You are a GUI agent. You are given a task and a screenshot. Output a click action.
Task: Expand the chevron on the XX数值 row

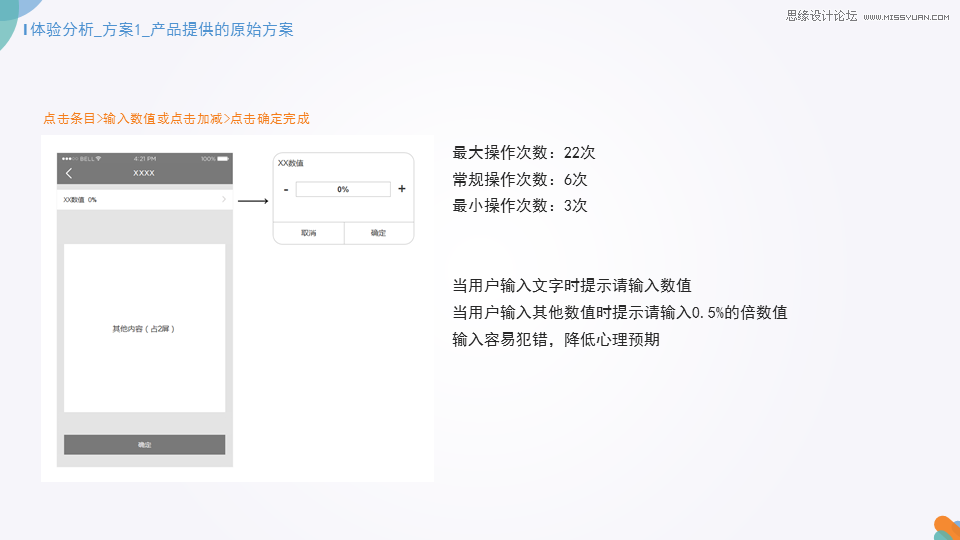(x=223, y=200)
